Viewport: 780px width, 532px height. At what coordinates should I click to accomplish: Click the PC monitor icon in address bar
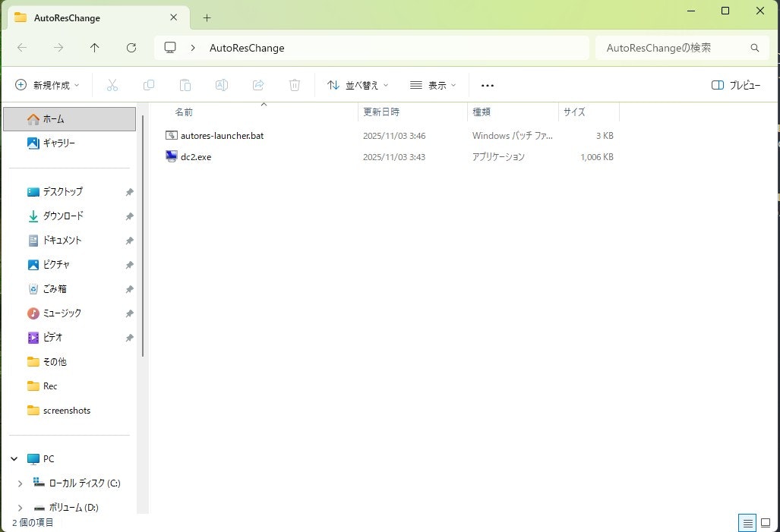(x=170, y=48)
